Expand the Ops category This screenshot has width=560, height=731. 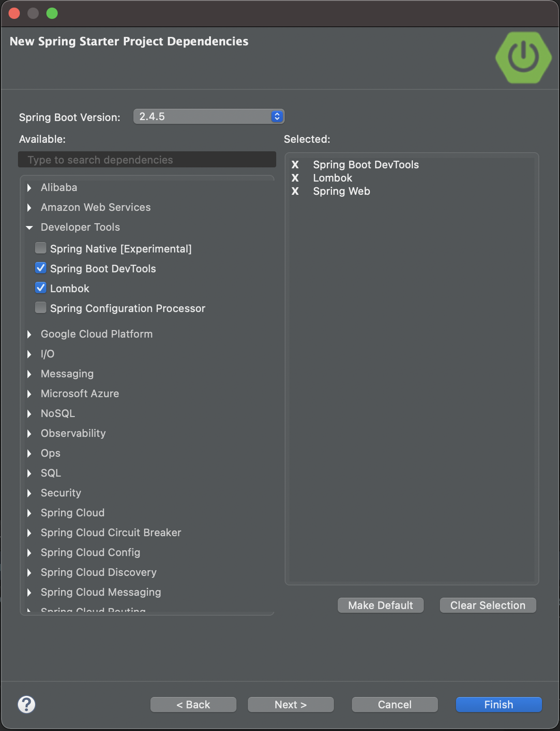[x=29, y=453]
